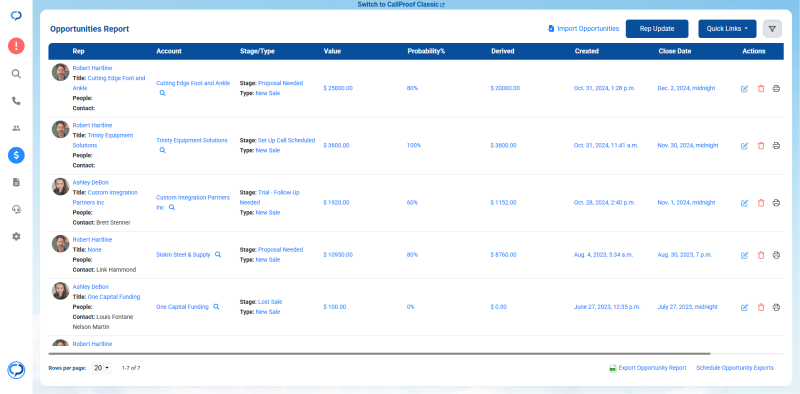This screenshot has height=394, width=800.
Task: Open the search icon in sidebar
Action: click(16, 74)
